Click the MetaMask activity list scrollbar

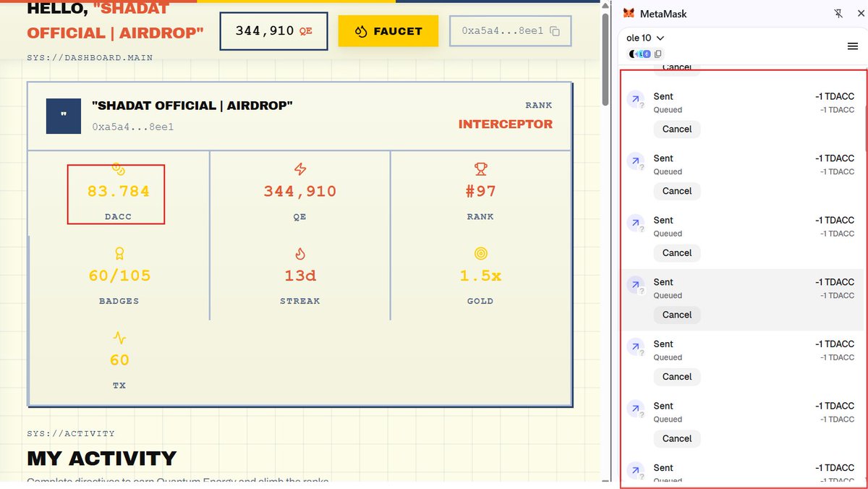coord(865,130)
